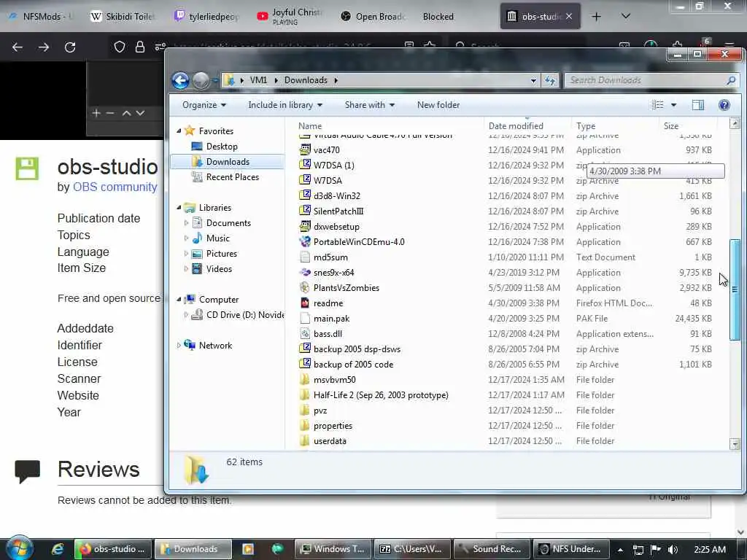
Task: Select the md5sum text document icon
Action: click(305, 257)
